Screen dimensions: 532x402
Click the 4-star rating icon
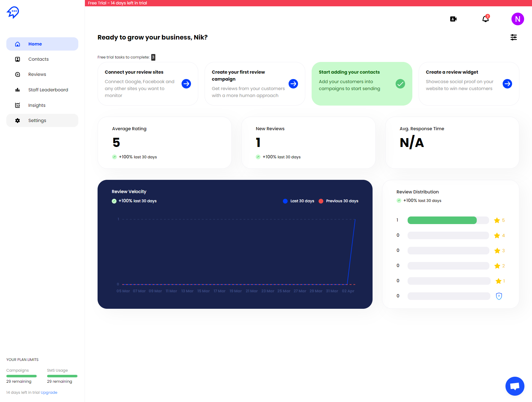497,235
